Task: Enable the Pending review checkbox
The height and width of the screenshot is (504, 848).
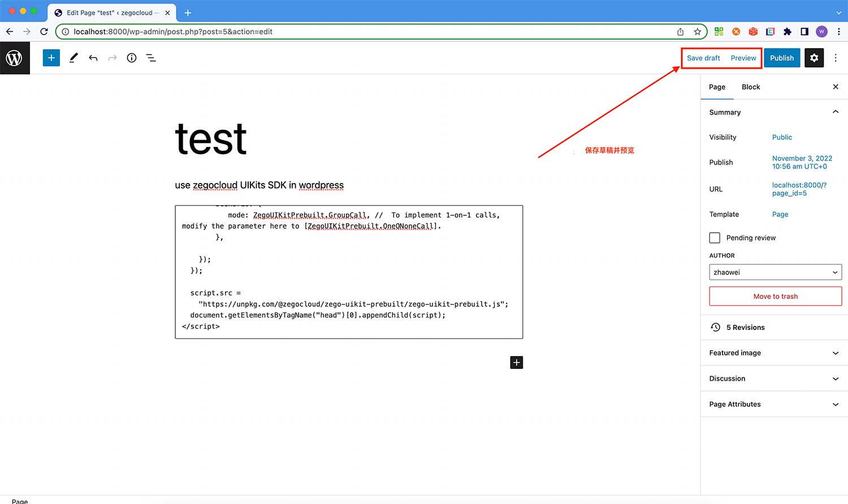Action: 715,238
